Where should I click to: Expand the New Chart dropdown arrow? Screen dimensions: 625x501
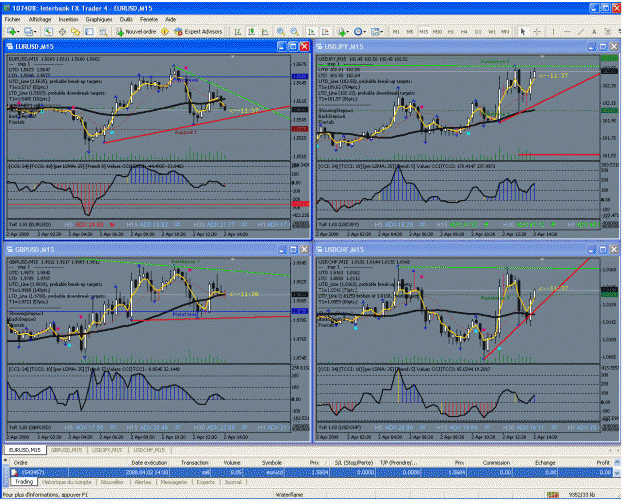pyautogui.click(x=18, y=32)
